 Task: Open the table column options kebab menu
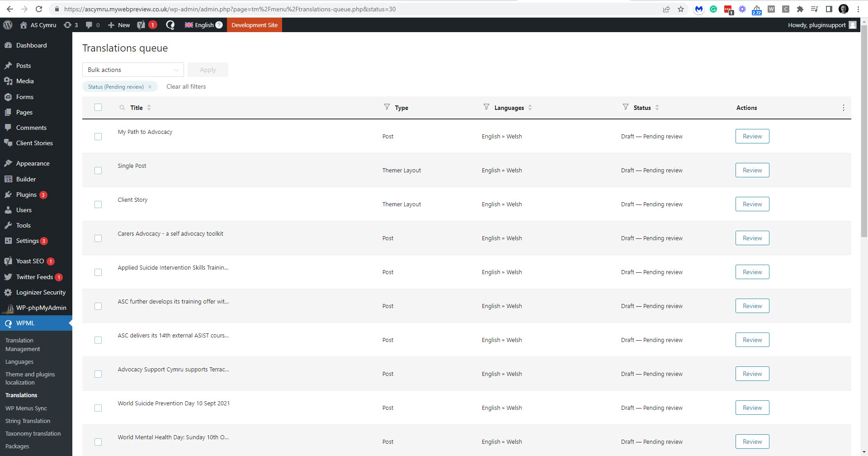coord(844,108)
